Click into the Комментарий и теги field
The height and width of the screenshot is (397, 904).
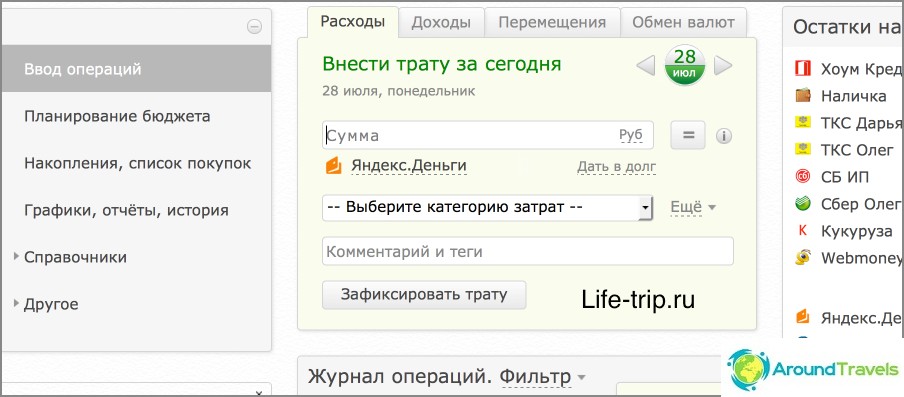point(528,251)
